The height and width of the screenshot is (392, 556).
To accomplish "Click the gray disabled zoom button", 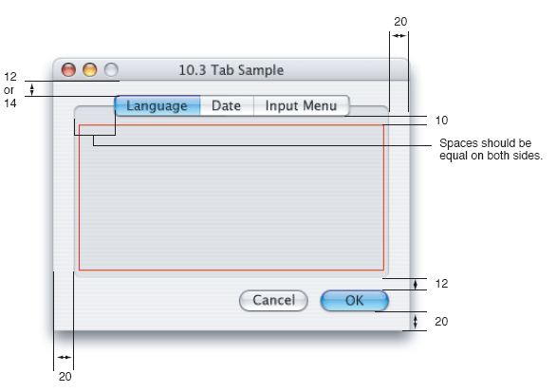I will pyautogui.click(x=111, y=69).
